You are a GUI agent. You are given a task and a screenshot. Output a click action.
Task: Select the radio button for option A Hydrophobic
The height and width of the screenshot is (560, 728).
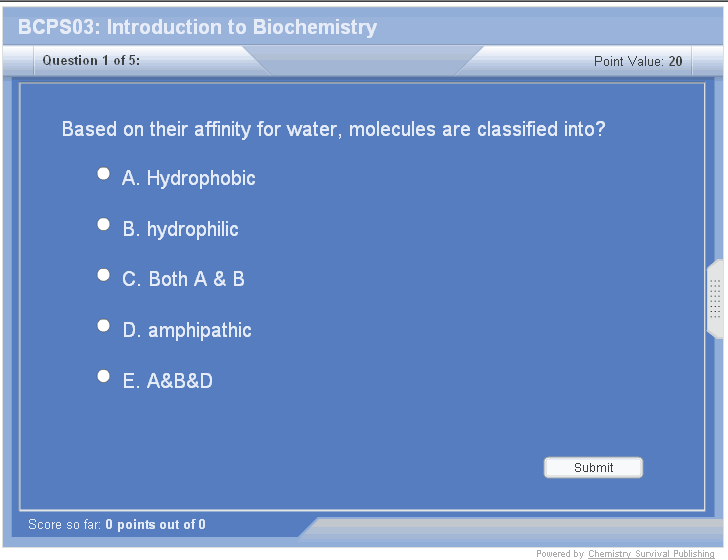click(x=103, y=174)
